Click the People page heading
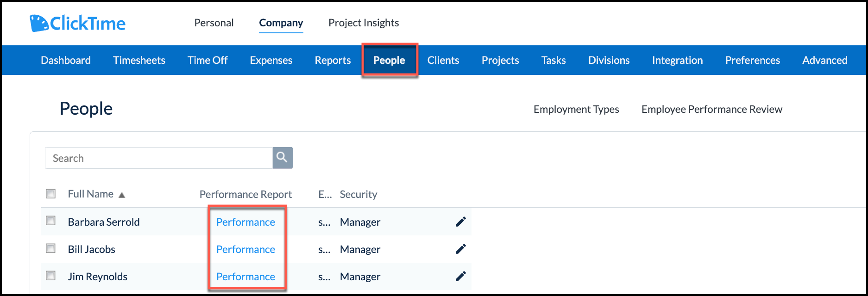 pos(86,109)
